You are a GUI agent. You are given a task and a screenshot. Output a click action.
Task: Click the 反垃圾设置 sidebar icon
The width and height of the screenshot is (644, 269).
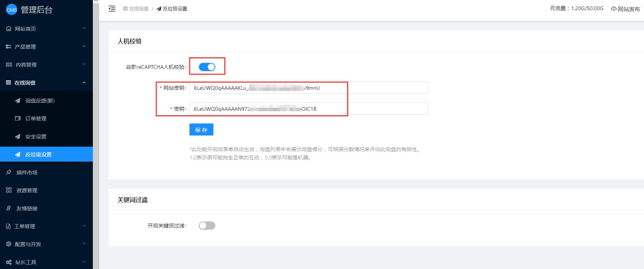coord(18,154)
